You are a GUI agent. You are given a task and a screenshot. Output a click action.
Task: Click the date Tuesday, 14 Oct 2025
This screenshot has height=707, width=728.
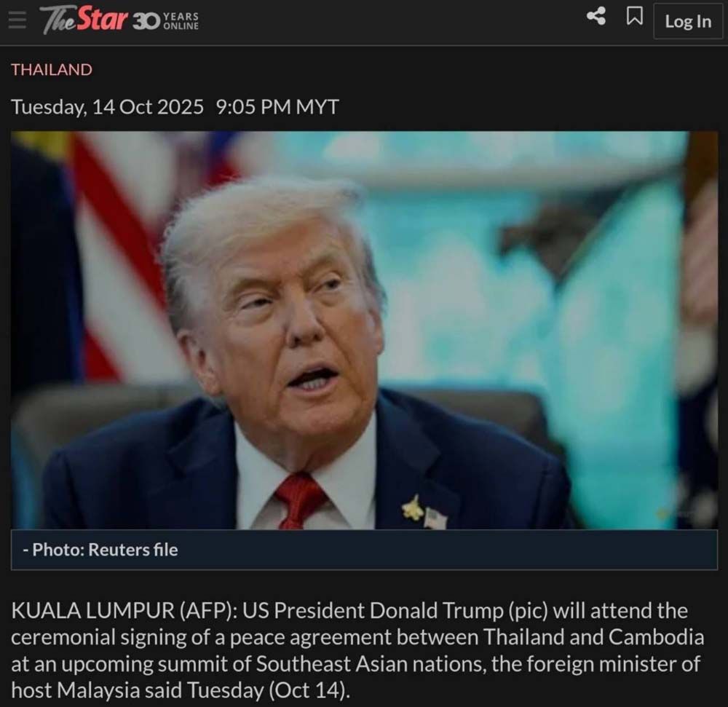click(x=107, y=107)
